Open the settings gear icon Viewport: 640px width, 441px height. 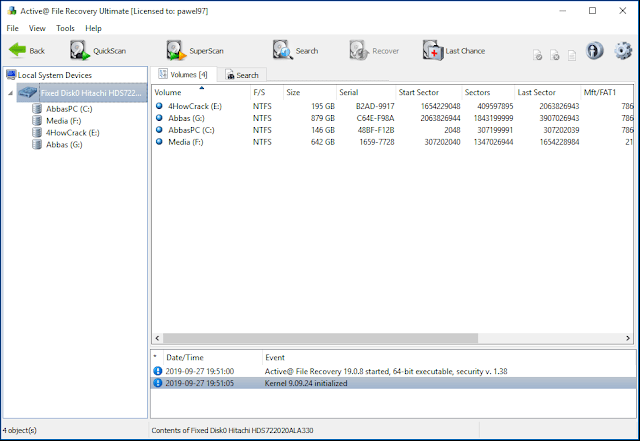623,51
